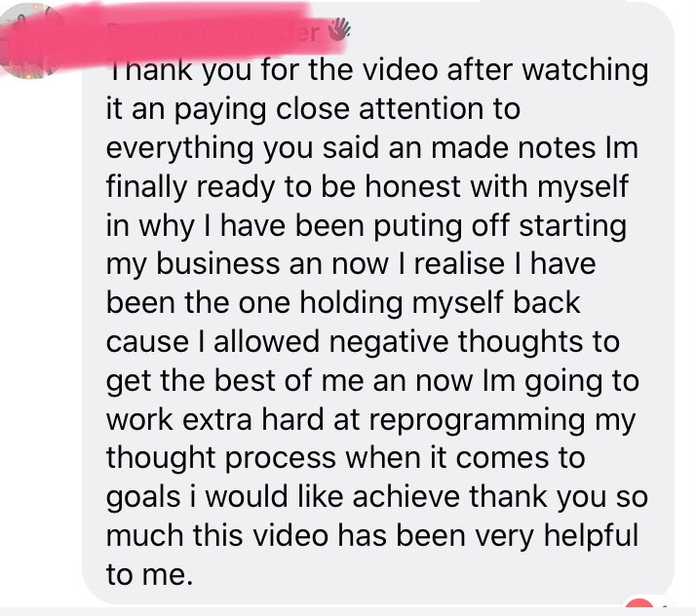Click the word 'goals' in the comment
Viewport: 696px width, 616px height.
pyautogui.click(x=143, y=498)
